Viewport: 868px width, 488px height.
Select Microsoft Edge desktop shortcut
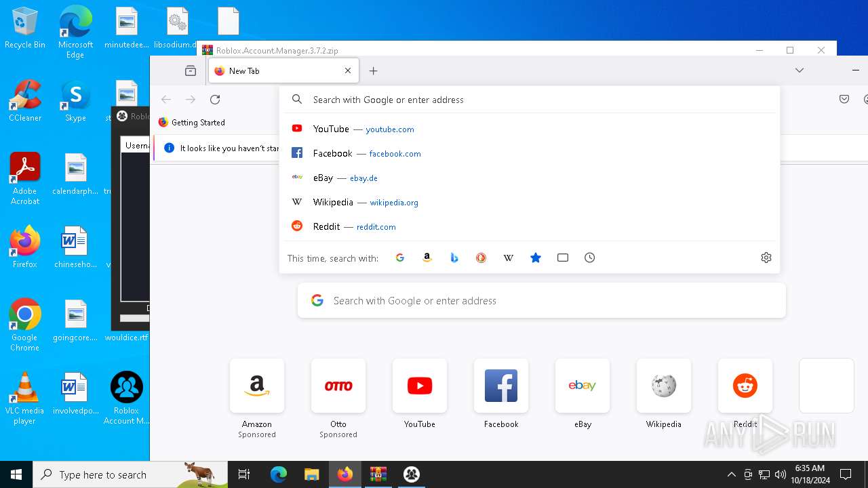tap(75, 33)
